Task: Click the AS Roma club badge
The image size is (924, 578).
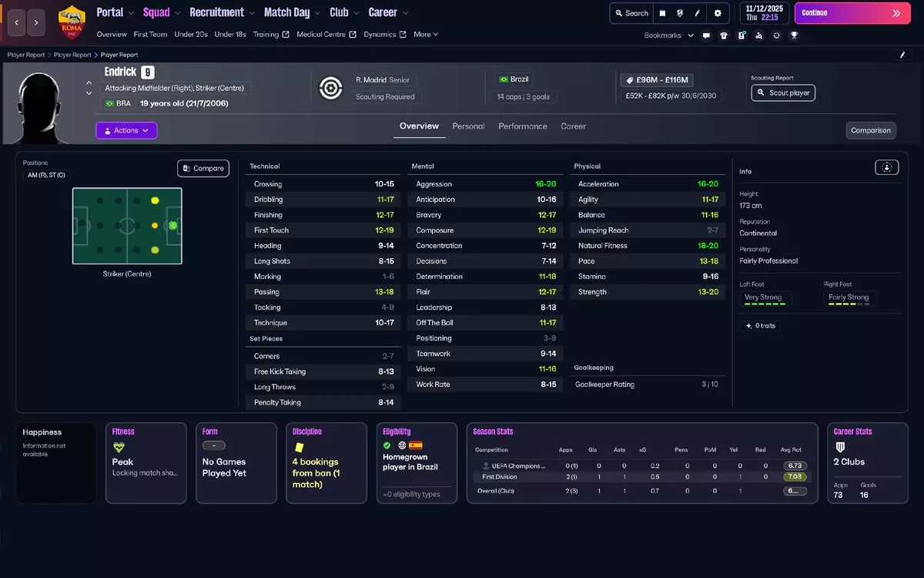Action: tap(72, 22)
